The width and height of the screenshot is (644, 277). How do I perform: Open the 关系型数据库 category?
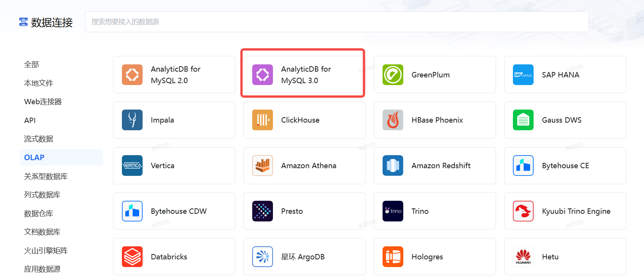click(46, 176)
